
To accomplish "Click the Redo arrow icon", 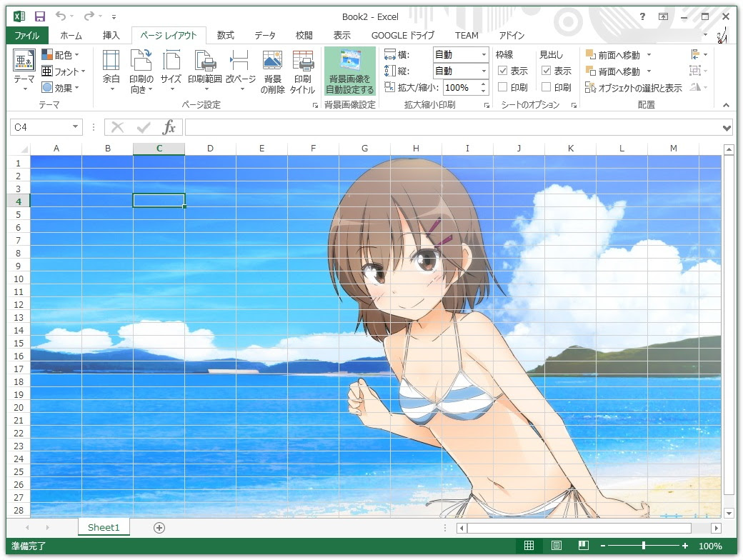I will [89, 16].
